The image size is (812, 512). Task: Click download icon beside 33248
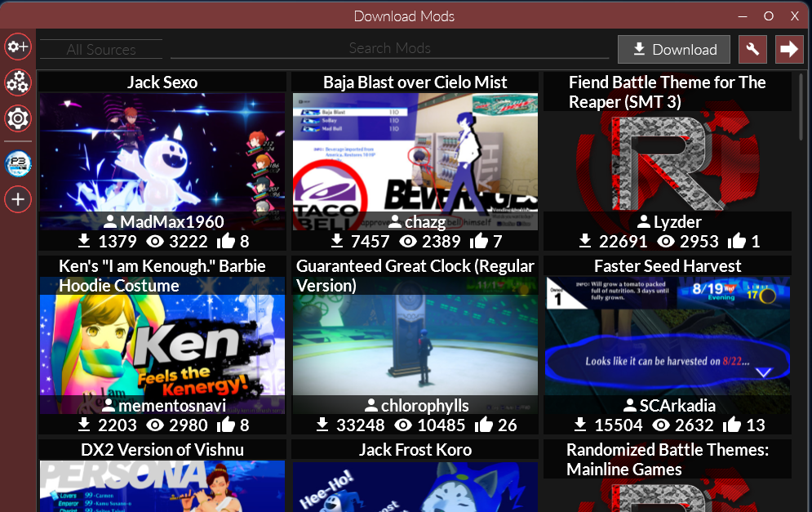[x=322, y=425]
